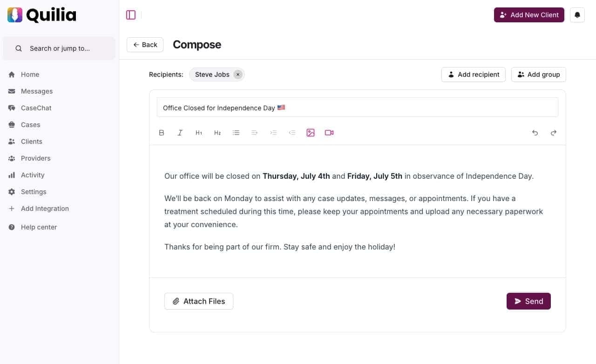Attach files to the message

point(199,301)
